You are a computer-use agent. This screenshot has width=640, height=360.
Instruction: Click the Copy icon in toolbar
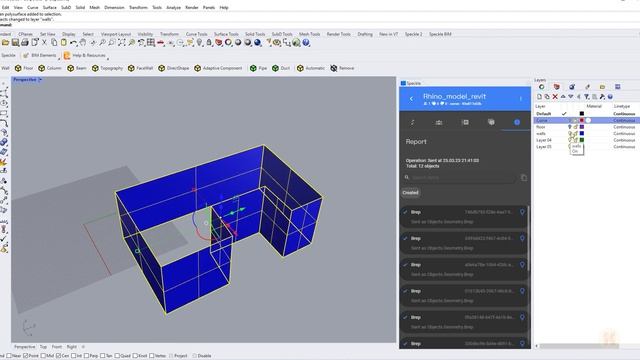[x=54, y=42]
